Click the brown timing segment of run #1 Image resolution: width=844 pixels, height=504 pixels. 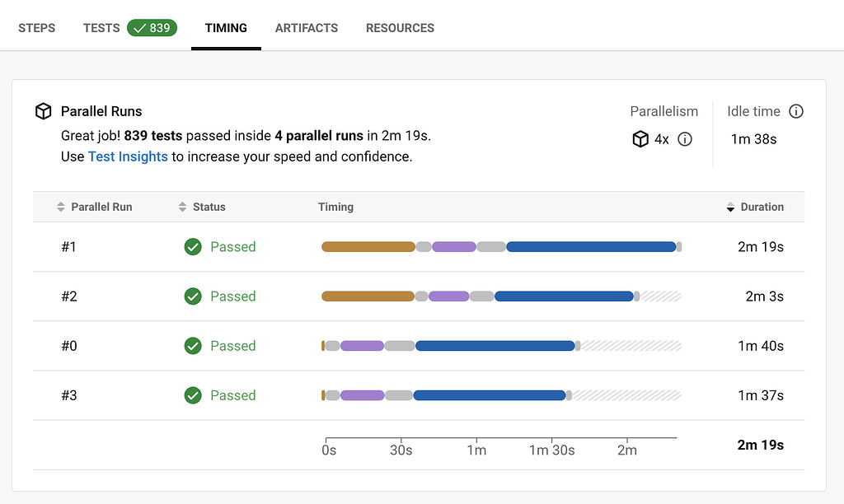(368, 246)
